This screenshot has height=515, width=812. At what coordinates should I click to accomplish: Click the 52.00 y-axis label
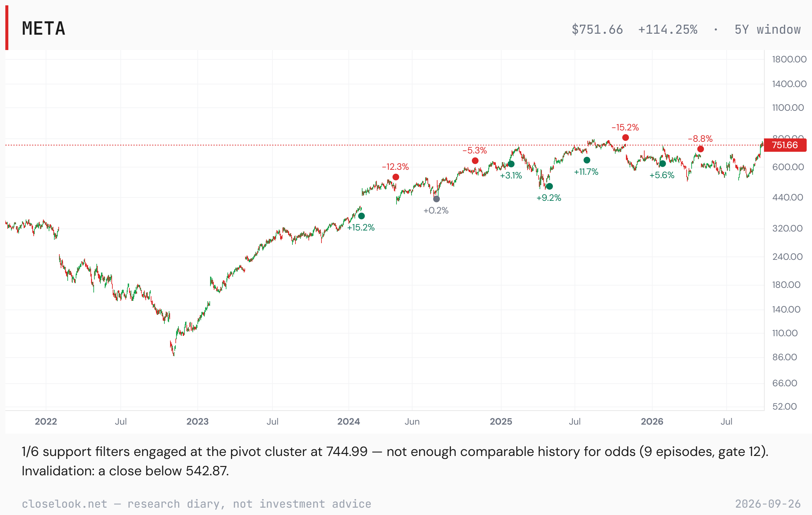785,406
